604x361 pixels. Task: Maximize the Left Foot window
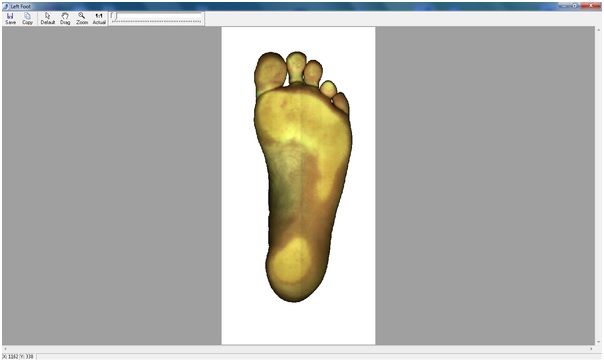(575, 6)
